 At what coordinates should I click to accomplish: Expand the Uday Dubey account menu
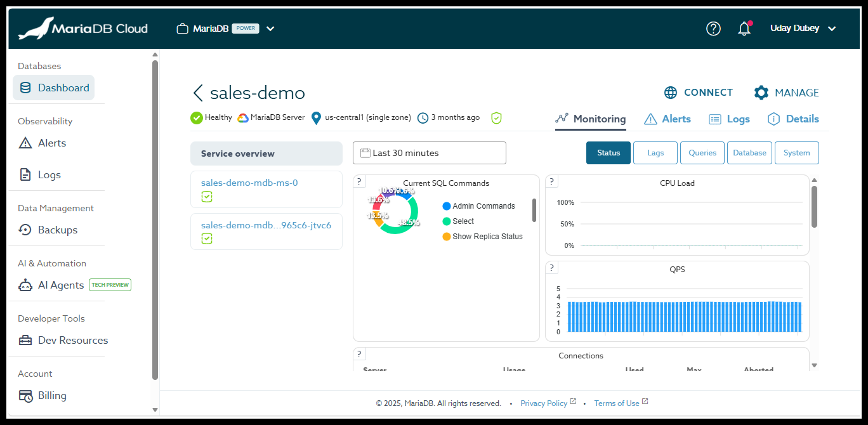801,28
